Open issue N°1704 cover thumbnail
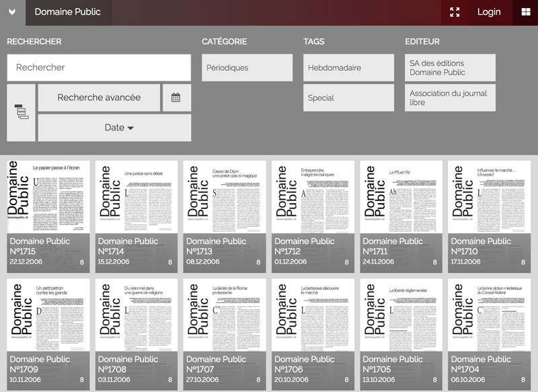 (x=490, y=315)
